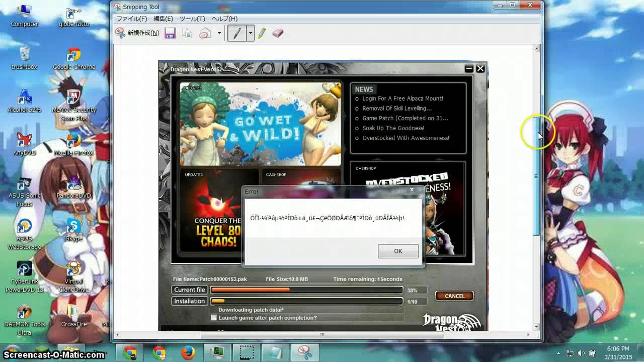
Task: Close the Error dialog with its X
Action: click(x=412, y=190)
